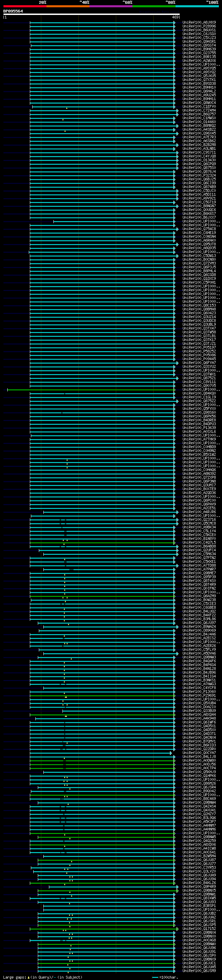This screenshot has height=980, width=222.
Task: Select the UniRef100_Q9SGT4 entry
Action: (x=199, y=45)
